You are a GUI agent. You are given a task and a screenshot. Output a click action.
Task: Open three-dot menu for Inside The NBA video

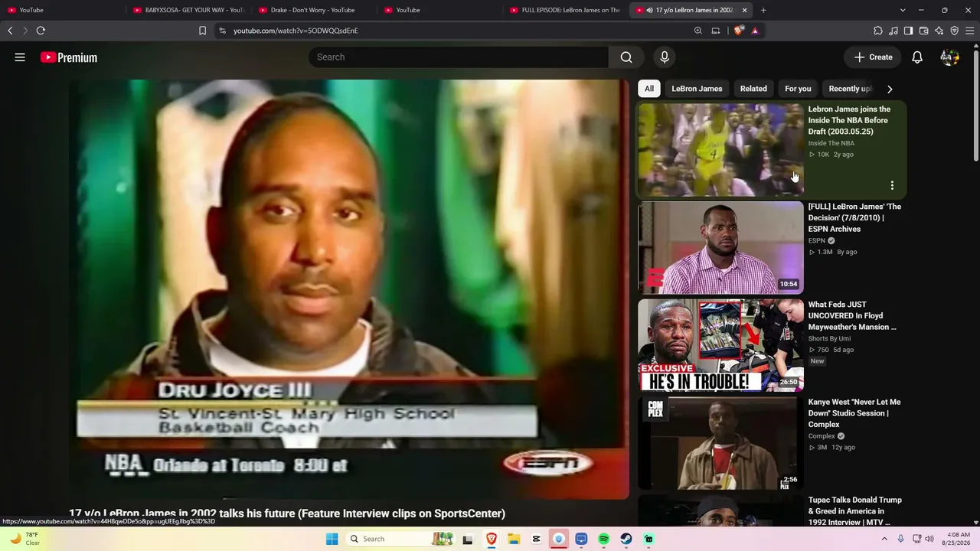(892, 185)
